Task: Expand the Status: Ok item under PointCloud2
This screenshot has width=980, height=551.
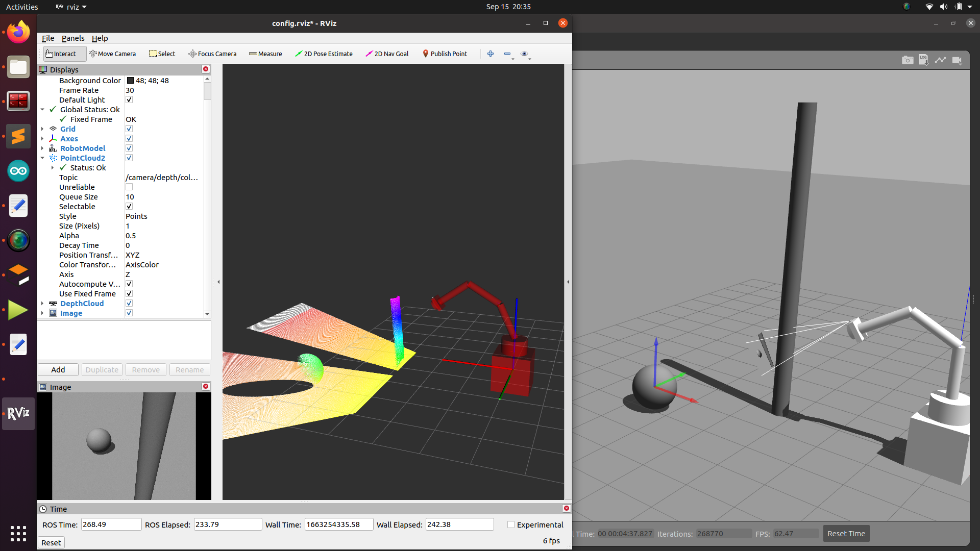Action: point(53,168)
